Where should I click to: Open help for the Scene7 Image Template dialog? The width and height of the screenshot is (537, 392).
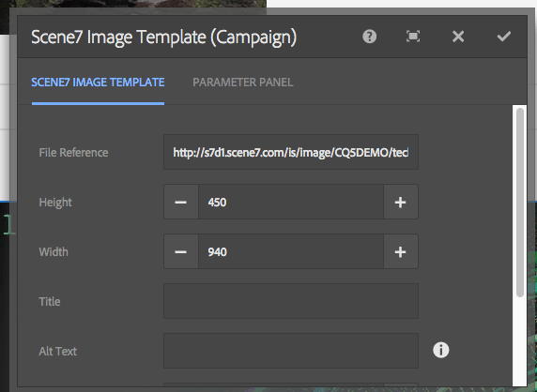[x=369, y=37]
